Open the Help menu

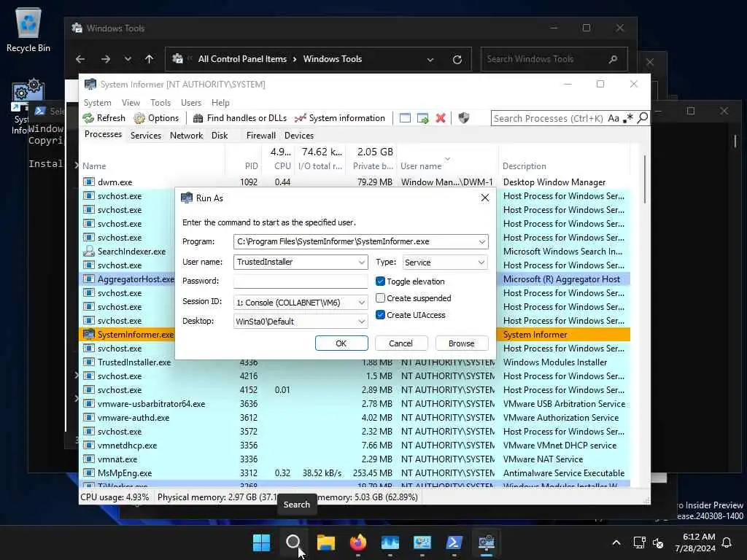click(220, 103)
